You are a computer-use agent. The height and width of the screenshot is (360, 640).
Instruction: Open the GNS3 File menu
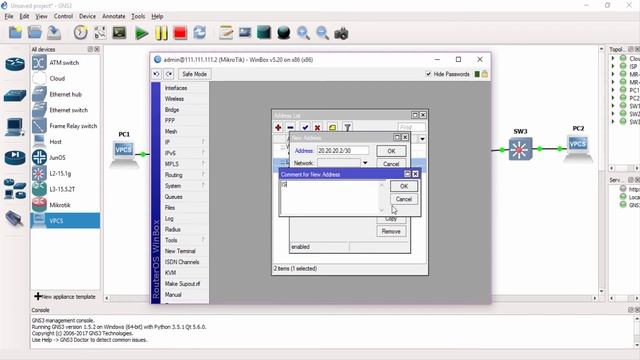click(x=9, y=16)
